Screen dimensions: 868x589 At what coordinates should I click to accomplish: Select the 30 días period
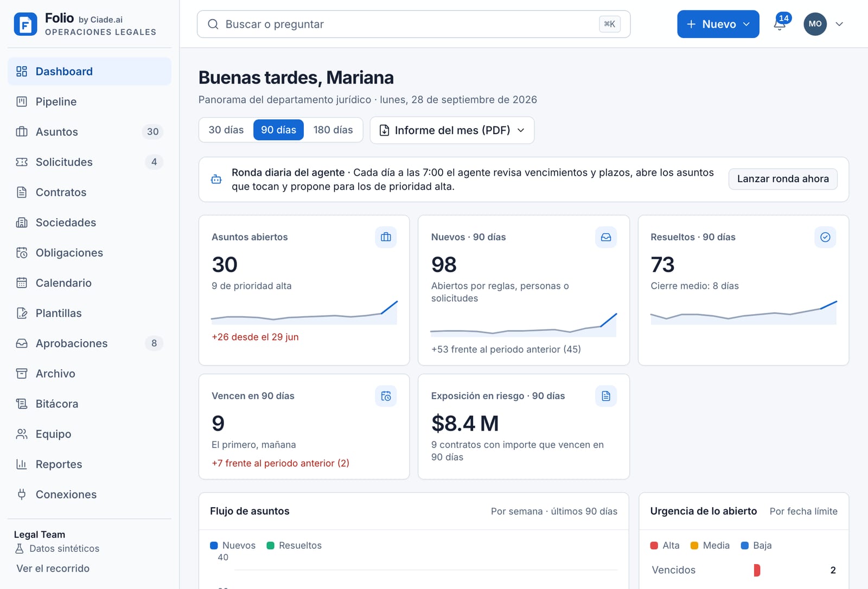click(x=226, y=130)
